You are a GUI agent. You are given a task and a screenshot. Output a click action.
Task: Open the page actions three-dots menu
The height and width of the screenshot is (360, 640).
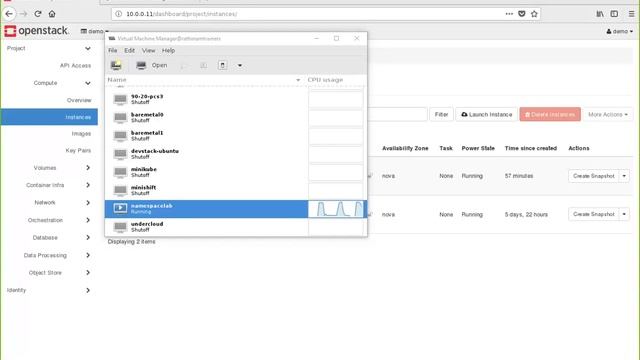[x=509, y=14]
